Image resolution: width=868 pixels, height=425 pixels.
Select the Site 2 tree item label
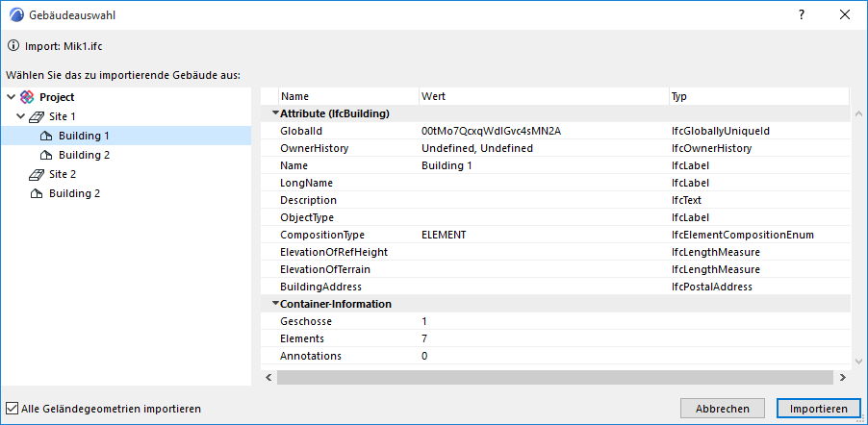pyautogui.click(x=63, y=174)
